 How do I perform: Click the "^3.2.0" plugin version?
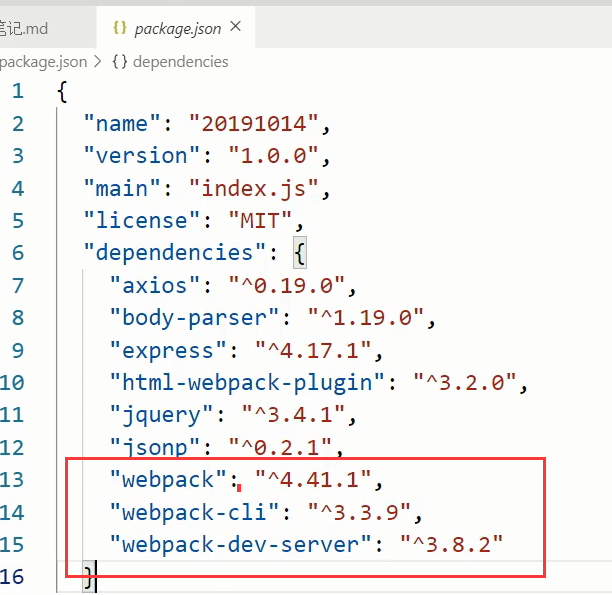coord(464,382)
